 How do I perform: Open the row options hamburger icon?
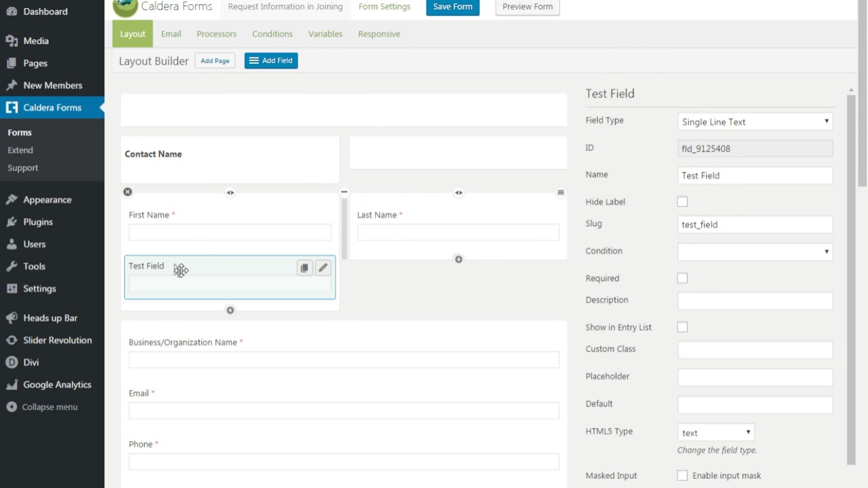coord(560,192)
